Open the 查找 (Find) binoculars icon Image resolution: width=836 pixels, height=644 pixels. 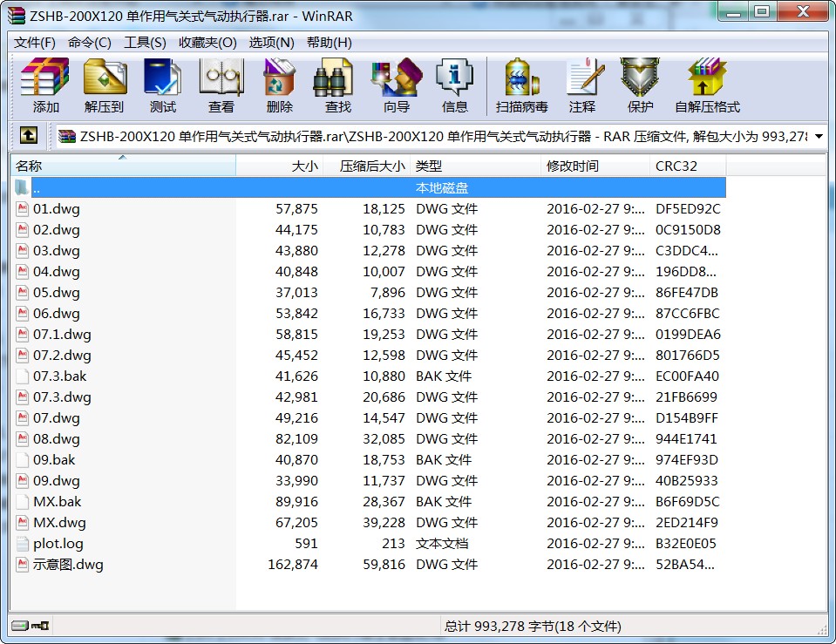point(337,86)
